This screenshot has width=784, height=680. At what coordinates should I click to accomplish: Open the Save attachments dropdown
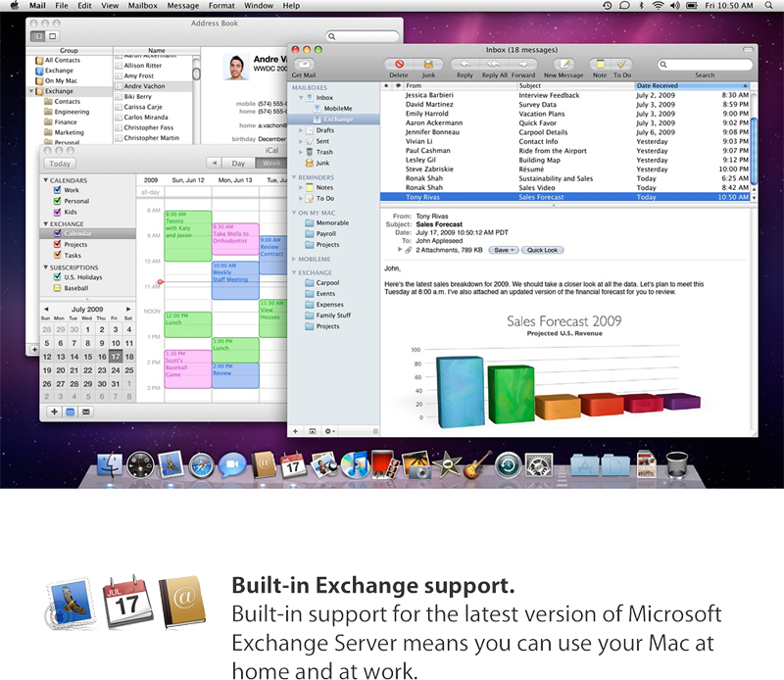coord(504,250)
